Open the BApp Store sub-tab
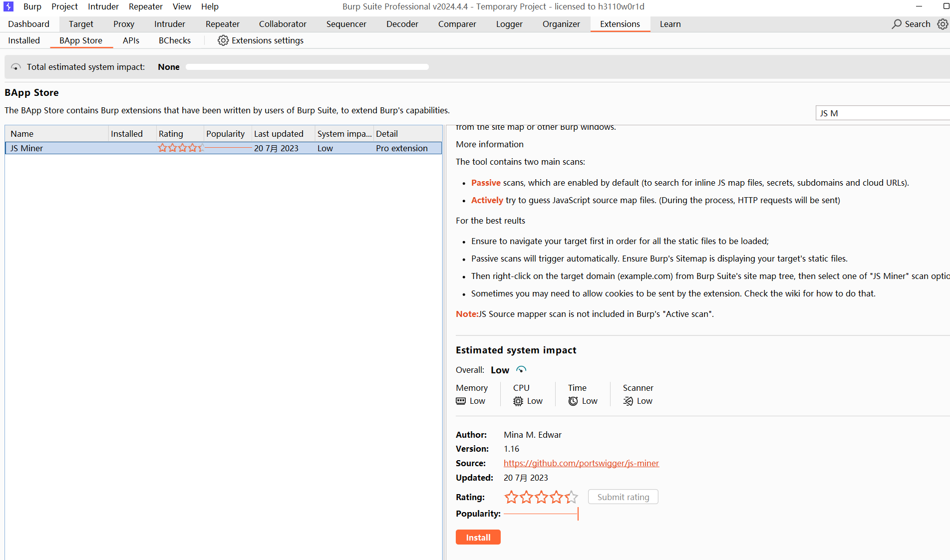The height and width of the screenshot is (560, 950). coord(81,40)
